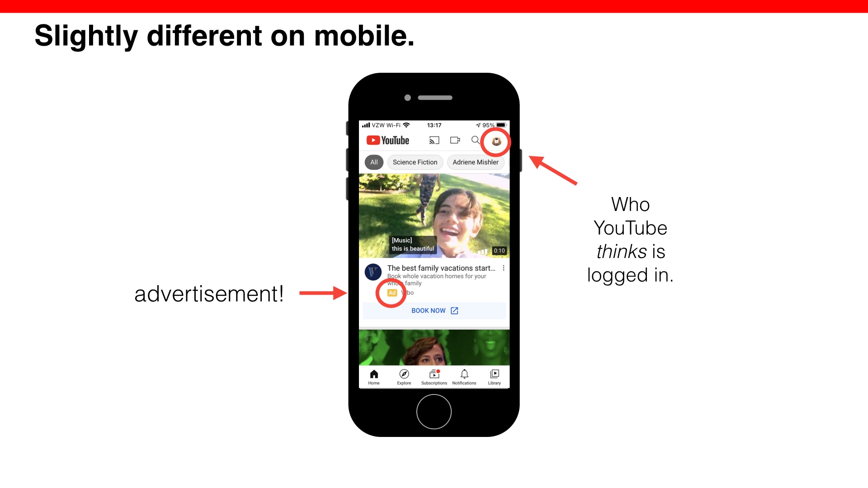The height and width of the screenshot is (488, 868).
Task: Tap the Subscriptions tab
Action: (x=434, y=376)
